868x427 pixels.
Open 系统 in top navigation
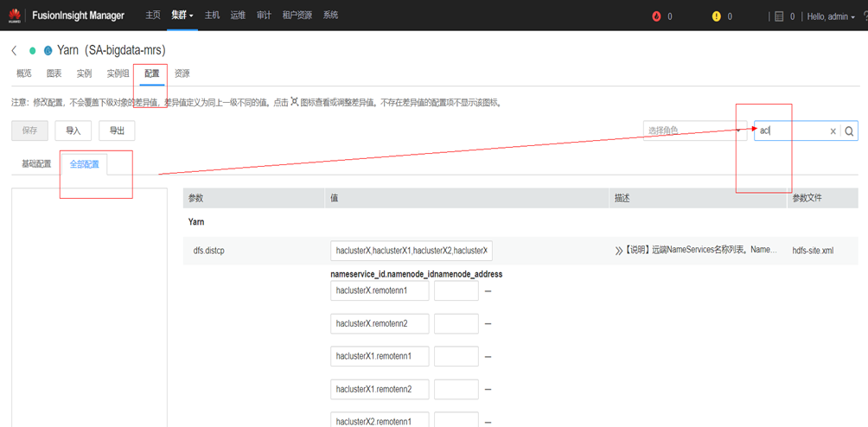point(330,16)
